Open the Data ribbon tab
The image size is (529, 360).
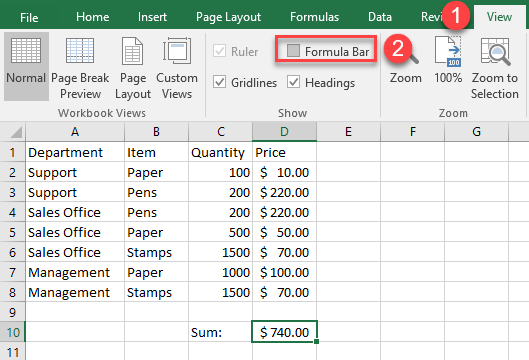(x=380, y=17)
